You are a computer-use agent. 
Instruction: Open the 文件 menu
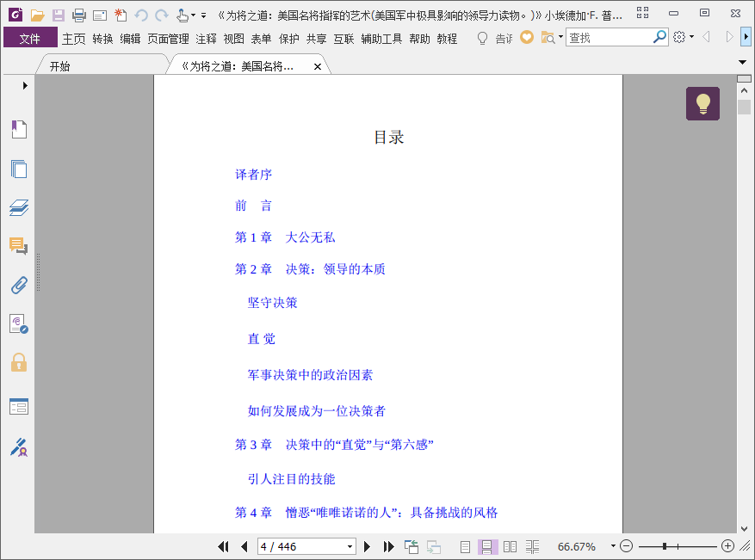click(x=30, y=38)
